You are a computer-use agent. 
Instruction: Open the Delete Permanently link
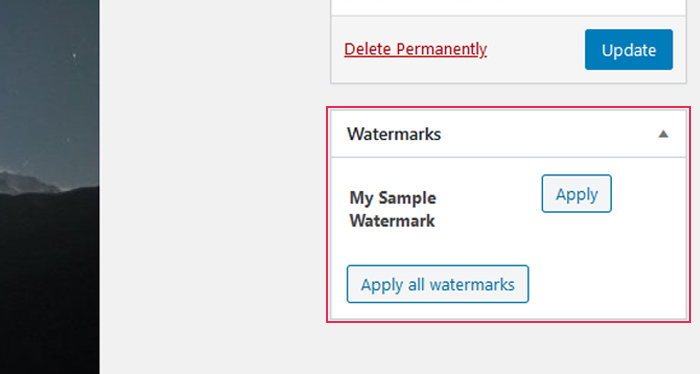[x=415, y=49]
